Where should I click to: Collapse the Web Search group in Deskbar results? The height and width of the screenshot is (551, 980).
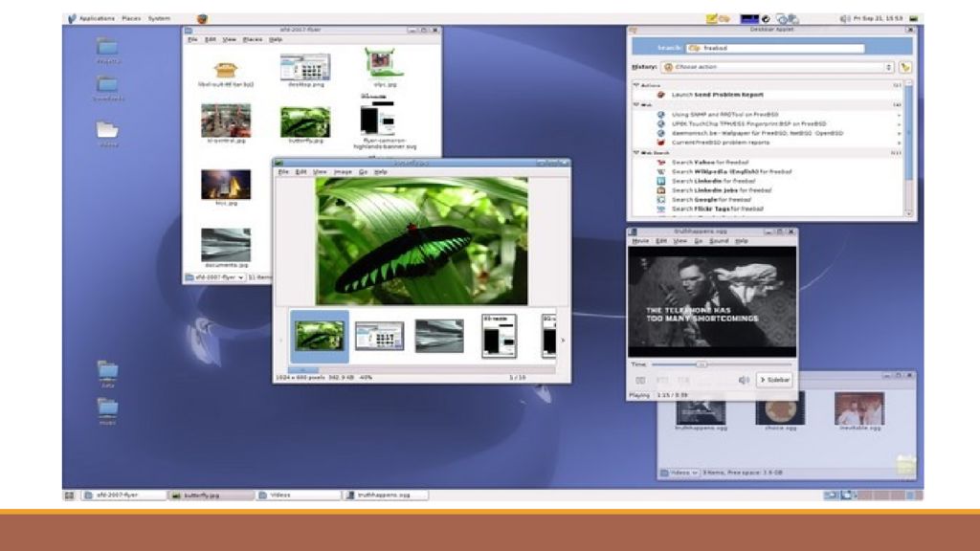pyautogui.click(x=636, y=152)
